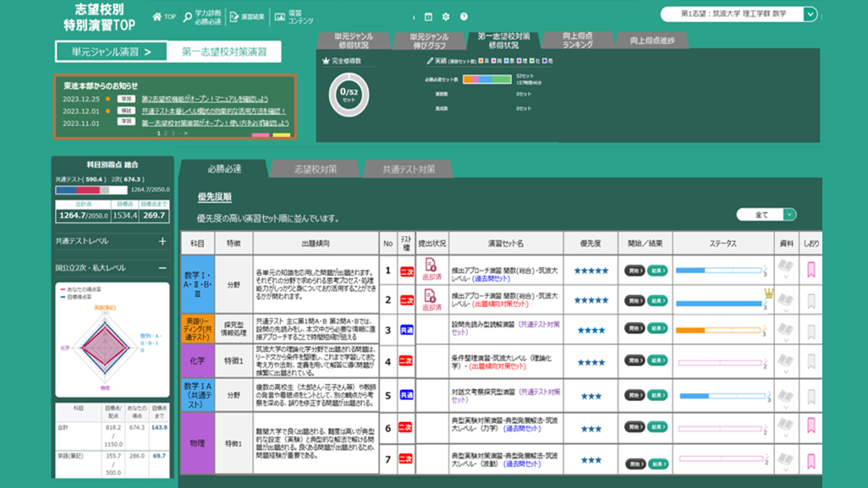This screenshot has width=868, height=488.
Task: Go to announcement page 2
Action: 166,134
